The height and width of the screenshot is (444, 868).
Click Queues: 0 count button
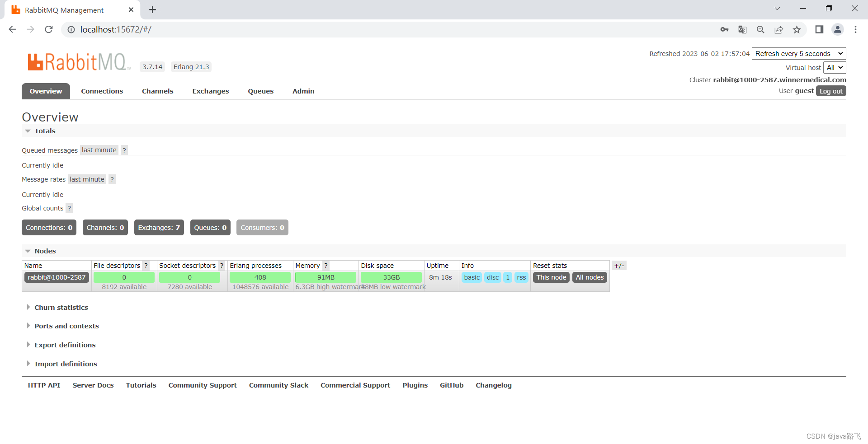pos(210,228)
